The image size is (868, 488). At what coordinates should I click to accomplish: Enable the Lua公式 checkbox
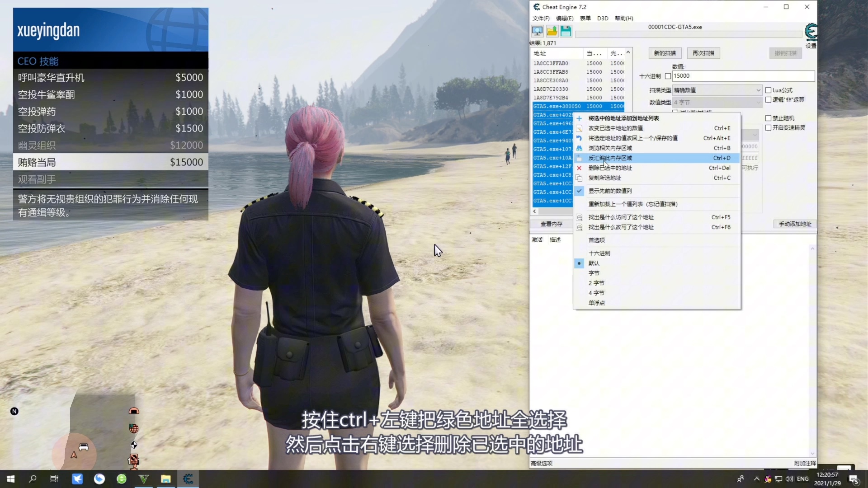[x=768, y=90]
